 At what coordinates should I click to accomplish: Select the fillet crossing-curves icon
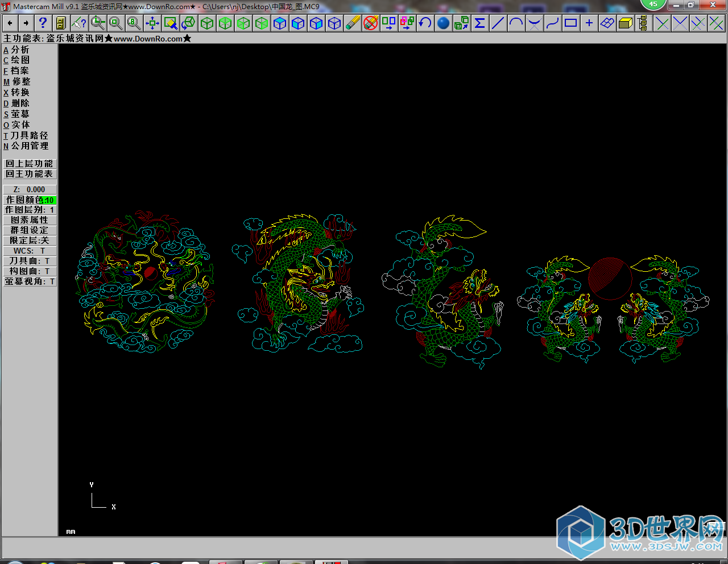535,23
